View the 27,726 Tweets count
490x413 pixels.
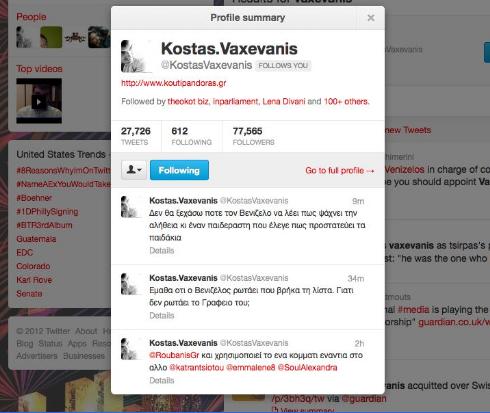click(136, 136)
